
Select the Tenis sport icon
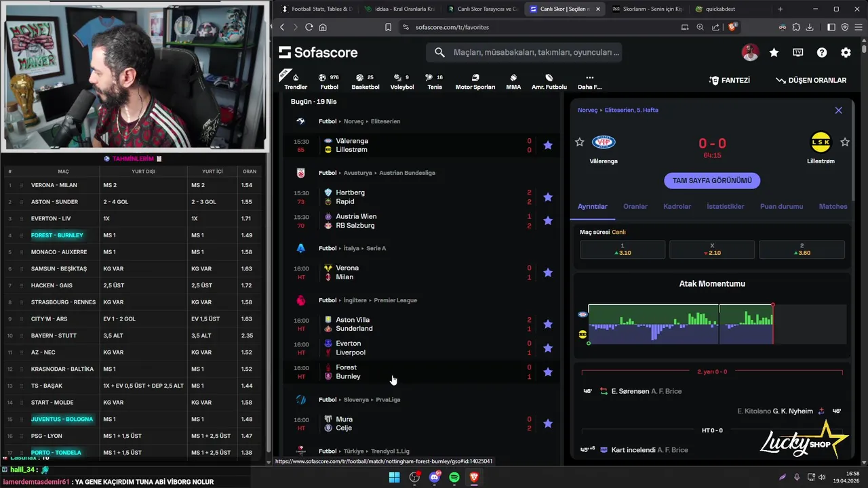click(x=435, y=81)
